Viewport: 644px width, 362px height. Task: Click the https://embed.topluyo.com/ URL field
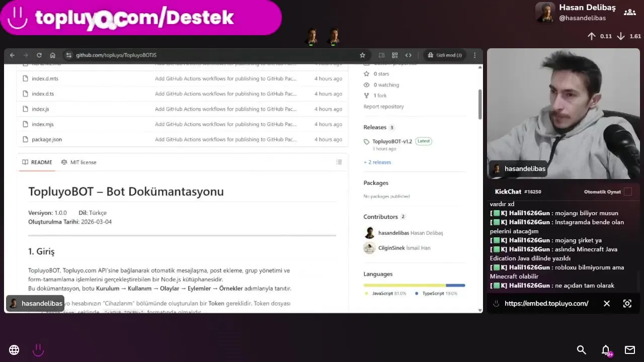point(546,304)
